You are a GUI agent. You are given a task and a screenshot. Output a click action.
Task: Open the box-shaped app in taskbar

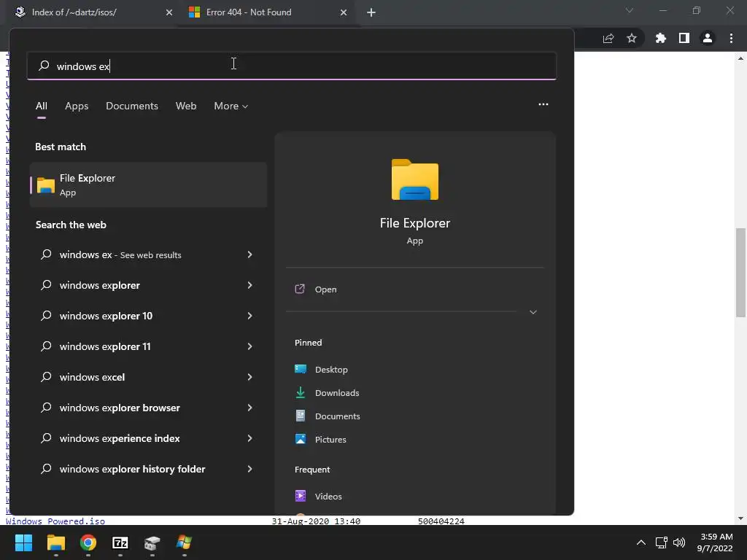(x=152, y=542)
